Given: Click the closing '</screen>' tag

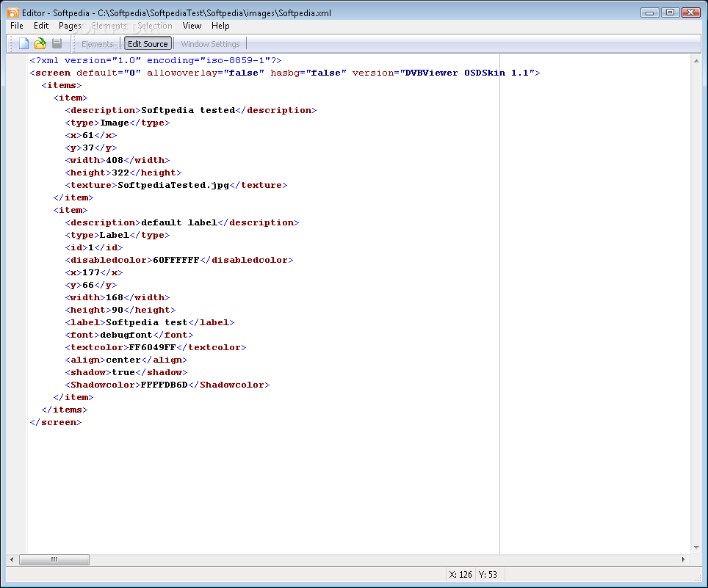Looking at the screenshot, I should coord(56,422).
